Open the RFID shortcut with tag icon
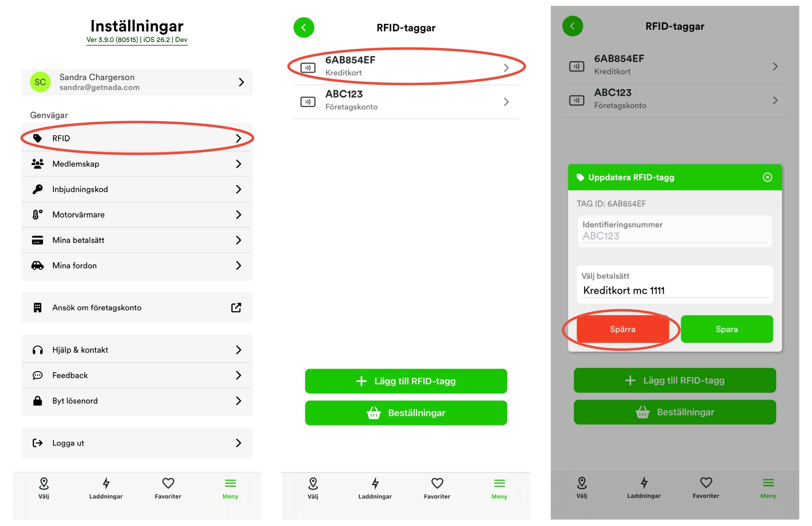The height and width of the screenshot is (526, 812). (137, 138)
